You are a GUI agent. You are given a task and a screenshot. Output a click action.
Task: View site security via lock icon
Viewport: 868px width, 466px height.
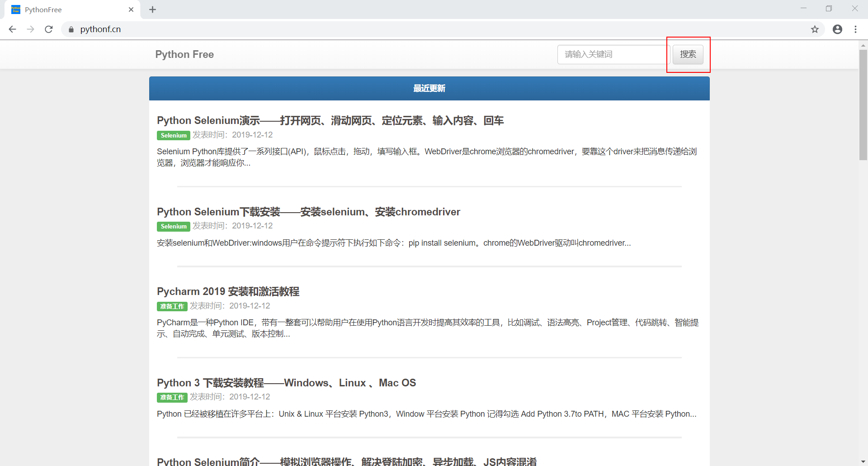(x=71, y=29)
